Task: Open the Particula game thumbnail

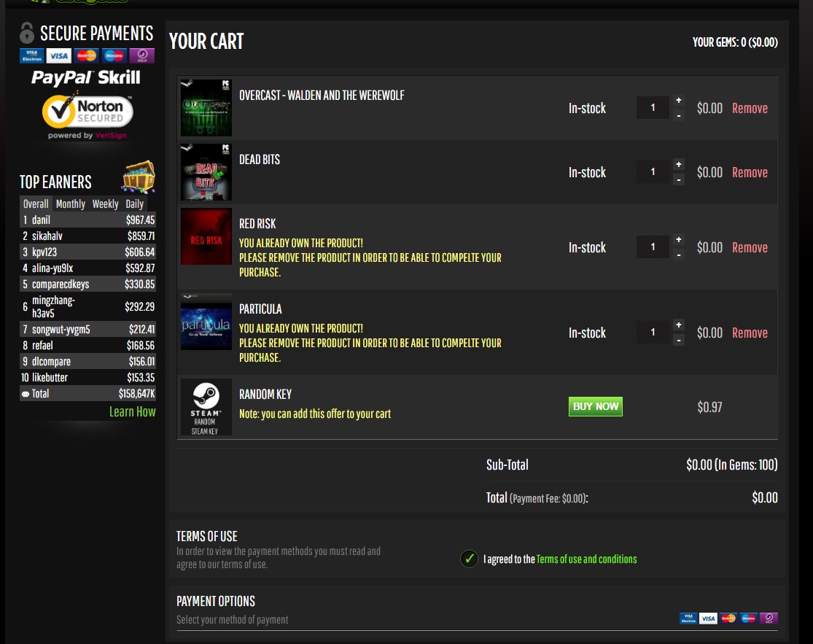Action: pyautogui.click(x=206, y=322)
